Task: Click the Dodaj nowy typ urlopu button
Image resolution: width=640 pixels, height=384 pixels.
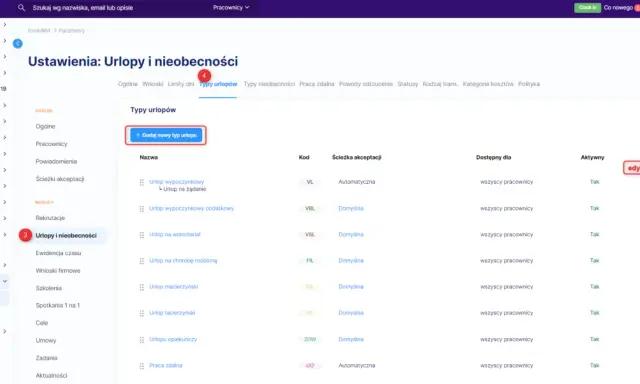Action: click(x=166, y=135)
